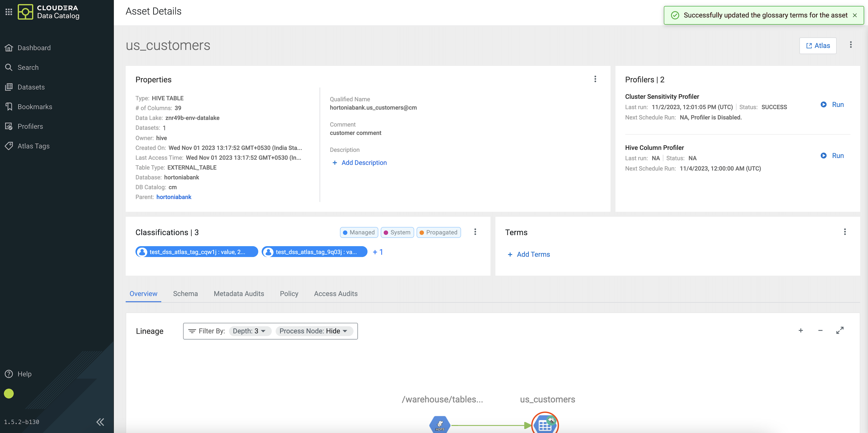Zoom out the lineage graph

(x=820, y=330)
